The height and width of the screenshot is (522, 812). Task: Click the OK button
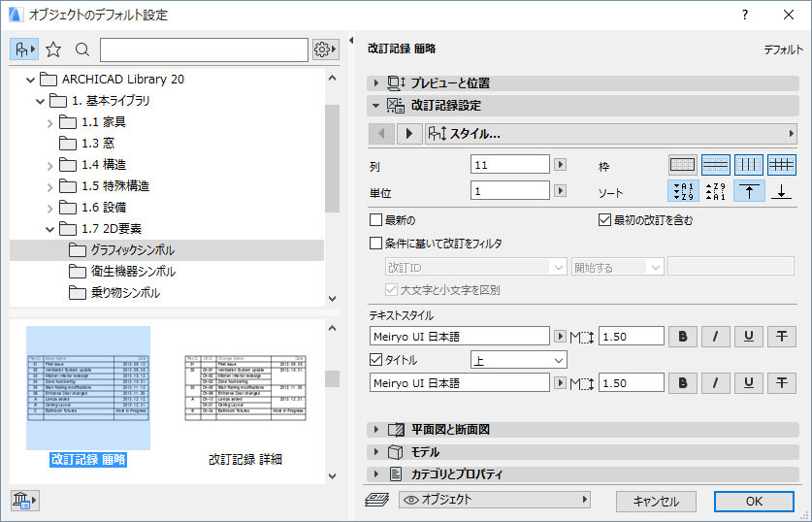[x=754, y=501]
